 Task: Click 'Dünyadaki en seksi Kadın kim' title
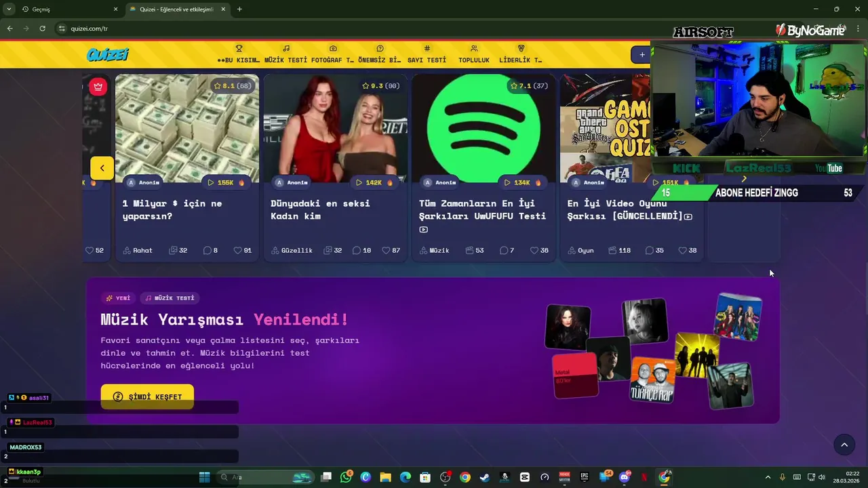pos(320,209)
